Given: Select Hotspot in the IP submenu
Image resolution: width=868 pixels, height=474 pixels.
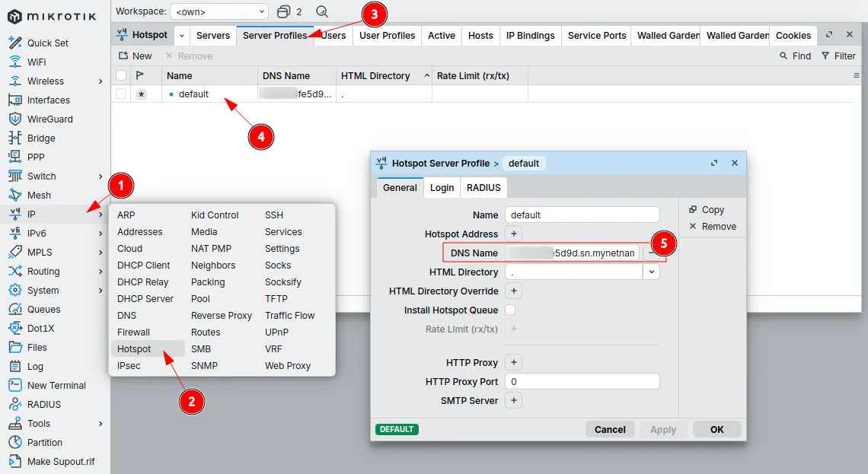Looking at the screenshot, I should (x=148, y=349).
